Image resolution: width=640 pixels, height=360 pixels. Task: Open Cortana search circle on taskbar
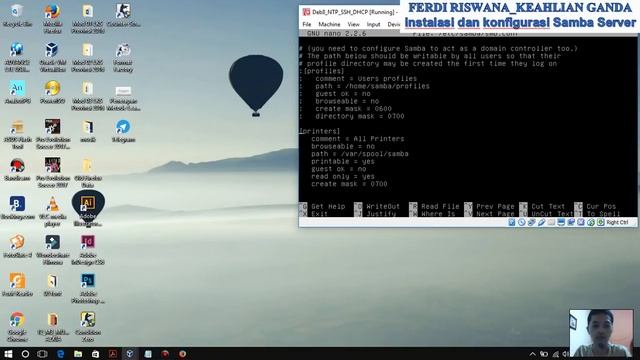point(25,353)
